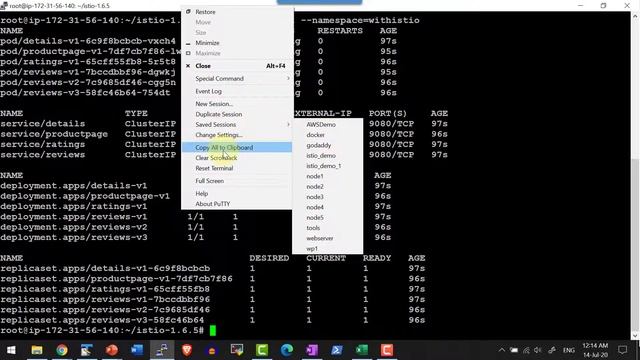Screen dimensions: 640x360
Task: Load the AWSDemo saved session
Action: [327, 124]
